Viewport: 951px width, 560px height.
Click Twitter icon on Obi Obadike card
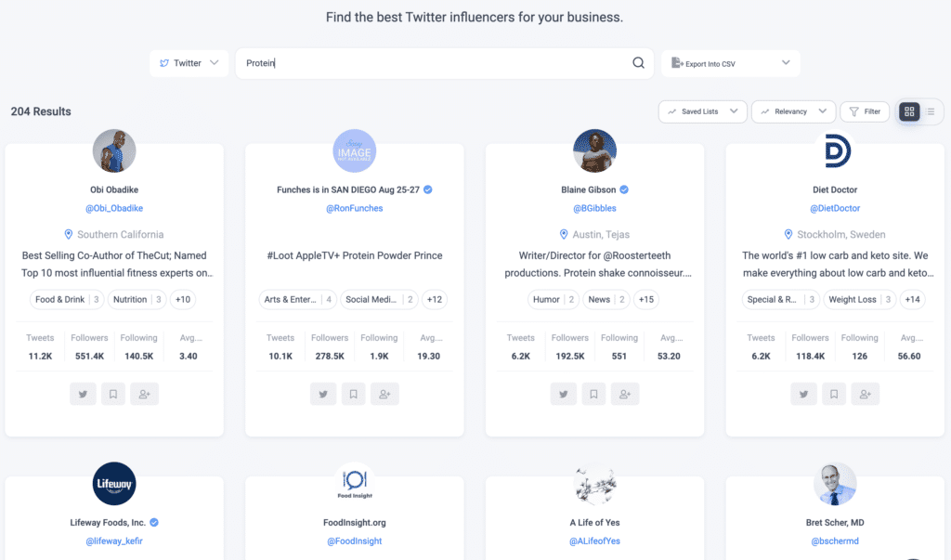[x=84, y=394]
